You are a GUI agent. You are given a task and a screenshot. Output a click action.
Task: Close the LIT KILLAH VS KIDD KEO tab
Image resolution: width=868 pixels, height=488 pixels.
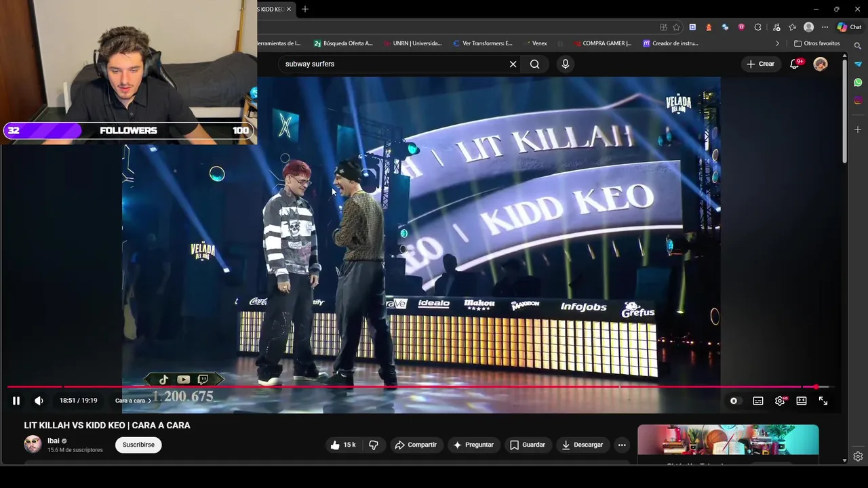pyautogui.click(x=289, y=9)
